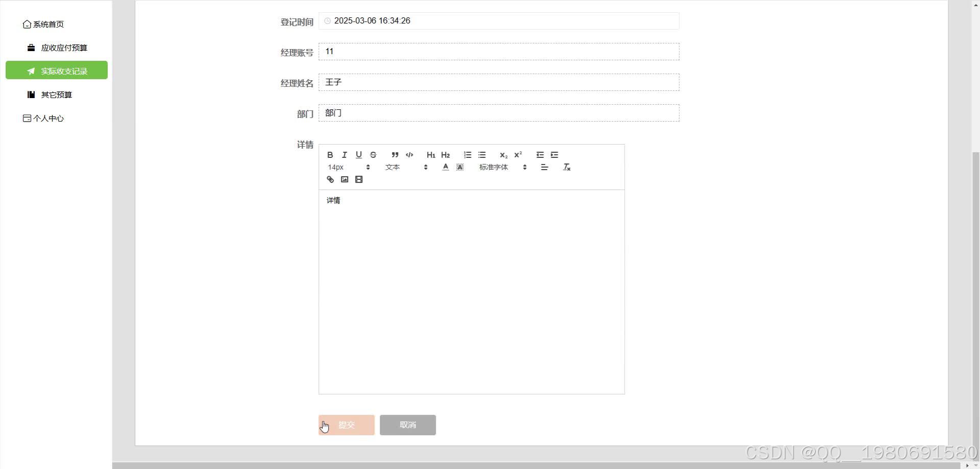The image size is (980, 469).
Task: Toggle the ordered list formatting
Action: 468,155
